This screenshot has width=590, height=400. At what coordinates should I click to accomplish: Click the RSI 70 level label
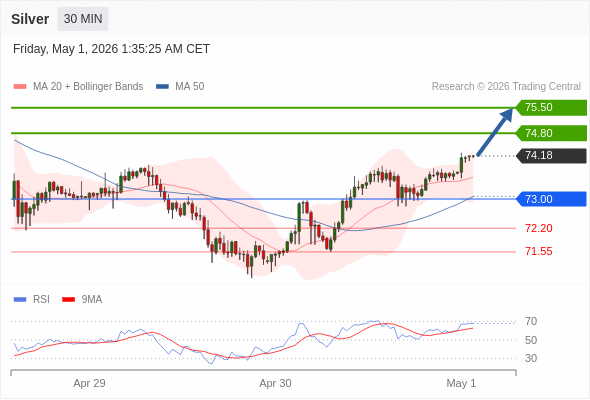(x=531, y=321)
